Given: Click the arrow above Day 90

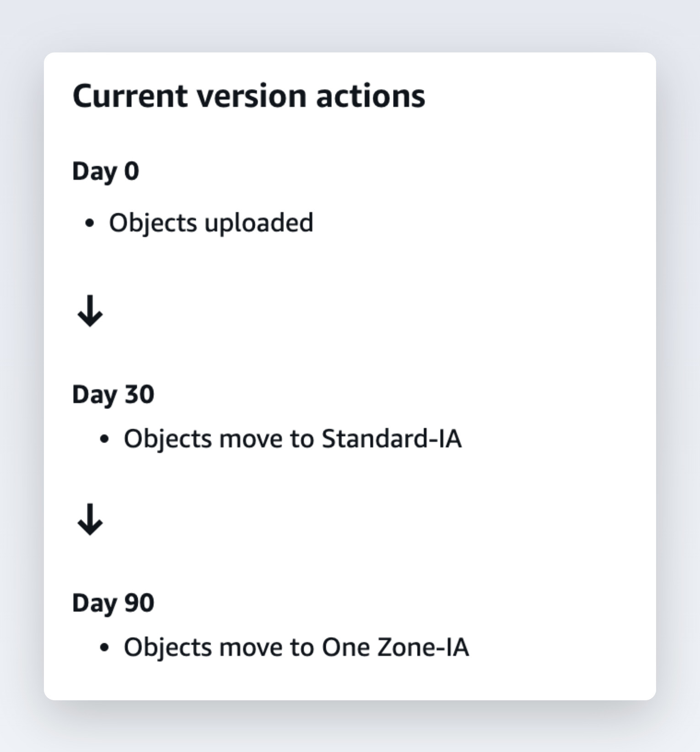Looking at the screenshot, I should point(90,519).
